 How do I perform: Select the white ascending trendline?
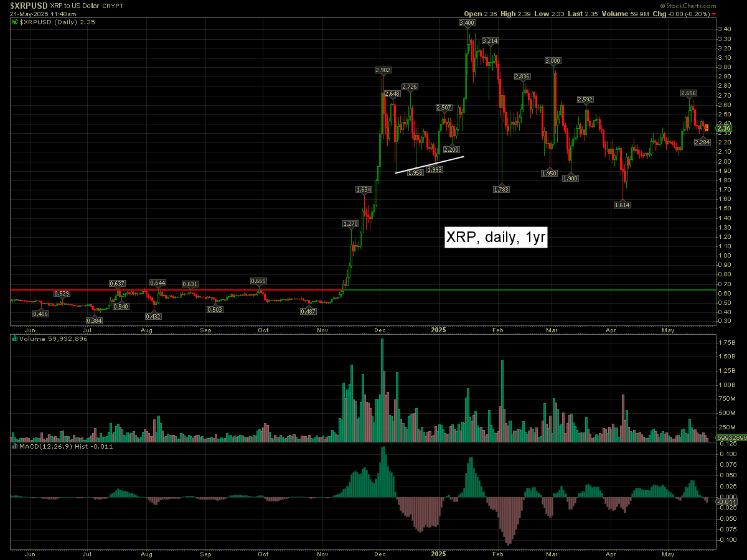coord(430,165)
